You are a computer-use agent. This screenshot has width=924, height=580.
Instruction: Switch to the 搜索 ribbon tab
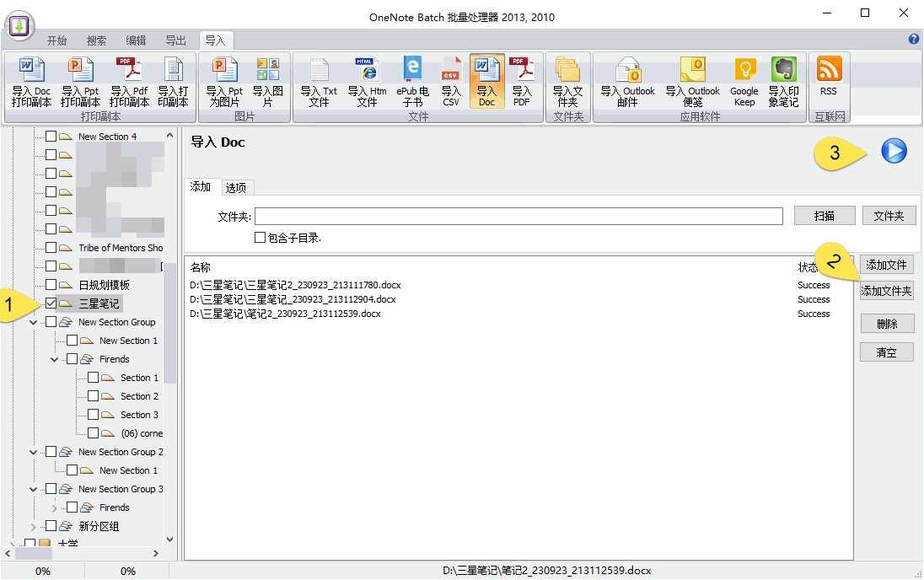tap(97, 40)
